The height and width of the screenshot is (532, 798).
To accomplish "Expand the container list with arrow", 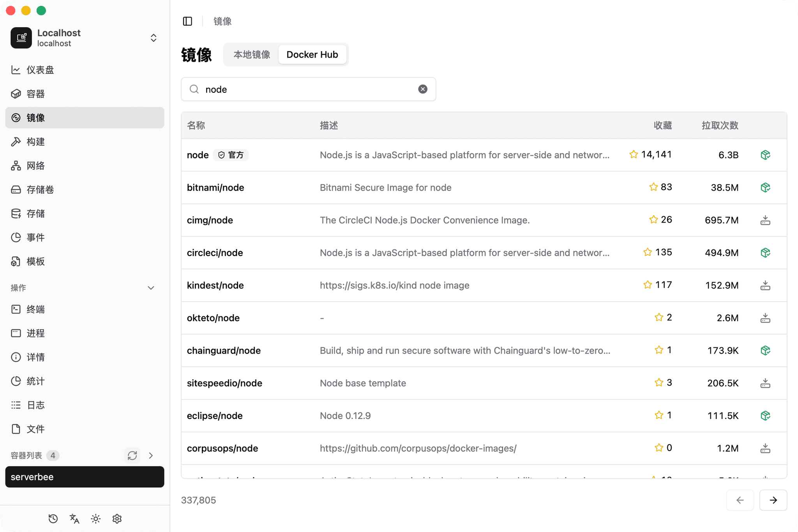I will coord(151,455).
